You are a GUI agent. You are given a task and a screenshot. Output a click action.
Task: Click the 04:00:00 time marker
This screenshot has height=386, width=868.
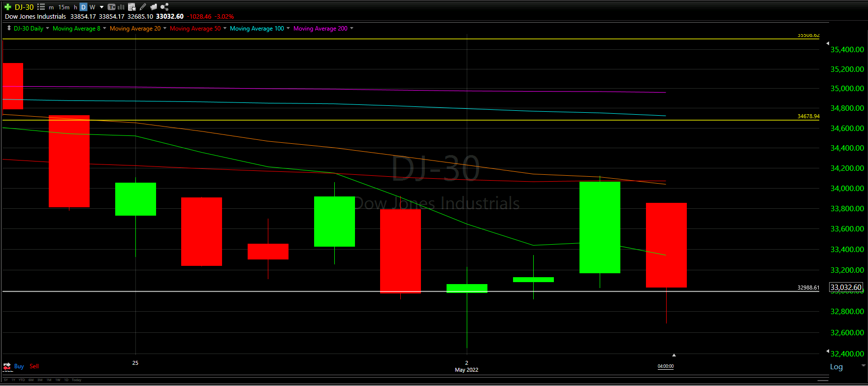[x=666, y=366]
